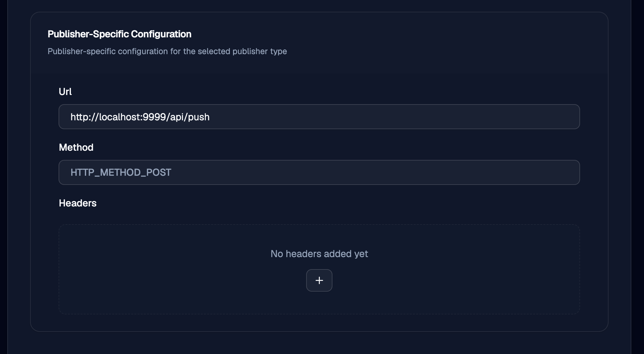
Task: Click the "No headers added yet" message
Action: click(x=319, y=254)
